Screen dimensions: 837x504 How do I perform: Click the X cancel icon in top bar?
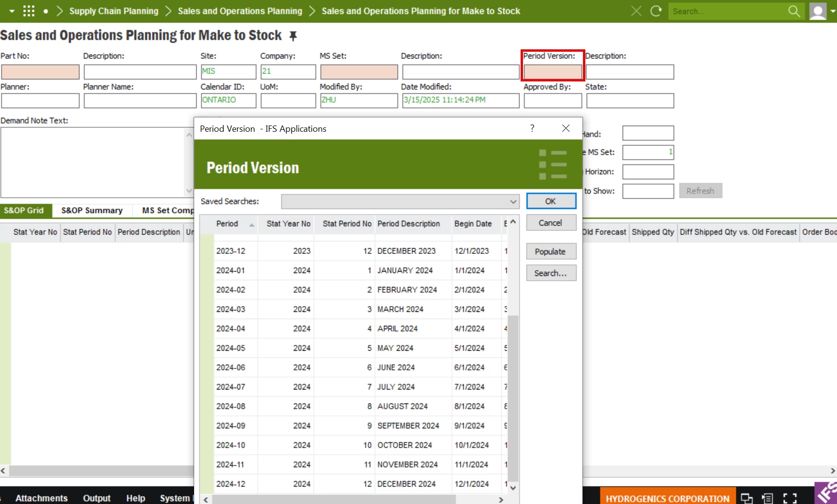tap(636, 11)
